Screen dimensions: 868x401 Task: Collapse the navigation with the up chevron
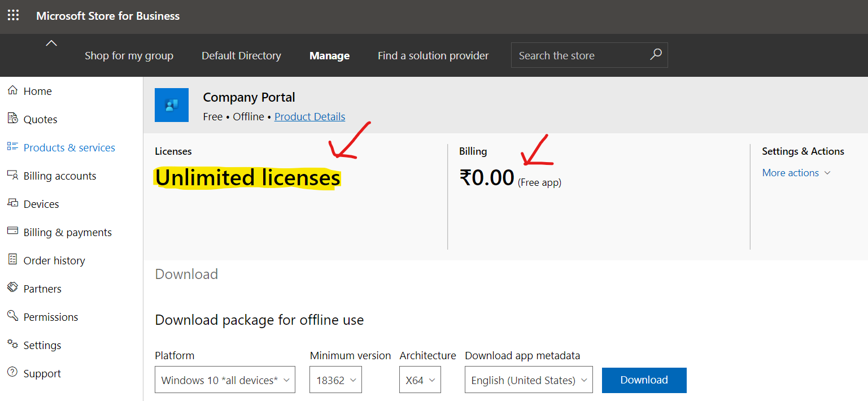point(51,43)
